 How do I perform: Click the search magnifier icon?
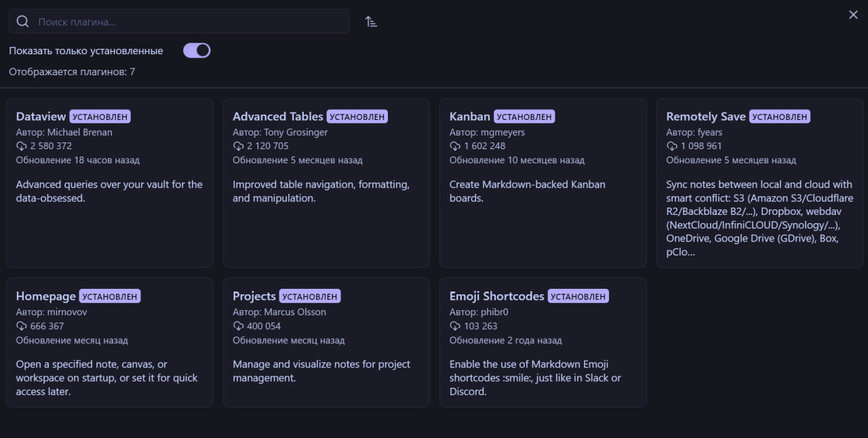point(22,22)
